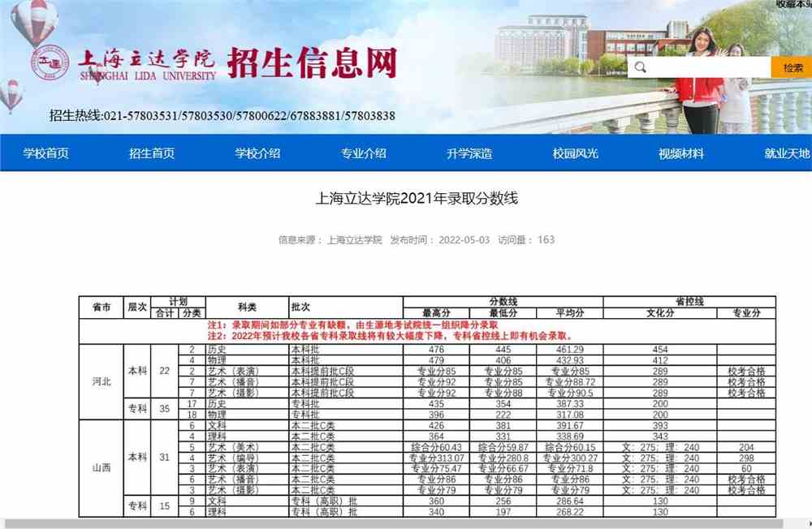The width and height of the screenshot is (812, 529).
Task: Click the 艺术（编导） subject cell
Action: (x=247, y=458)
